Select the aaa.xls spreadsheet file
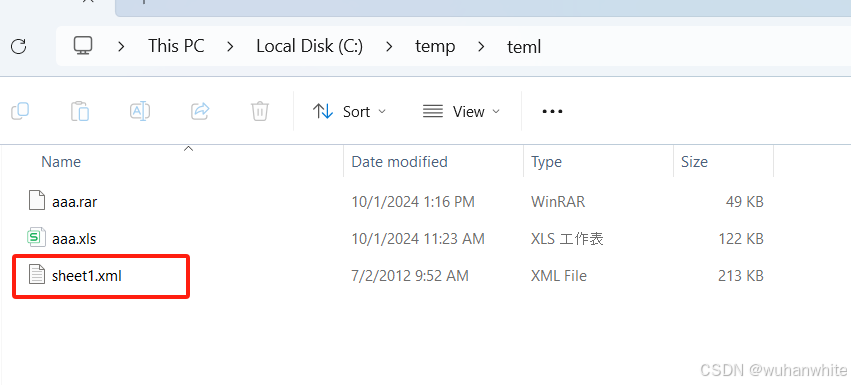The width and height of the screenshot is (851, 385). 74,239
